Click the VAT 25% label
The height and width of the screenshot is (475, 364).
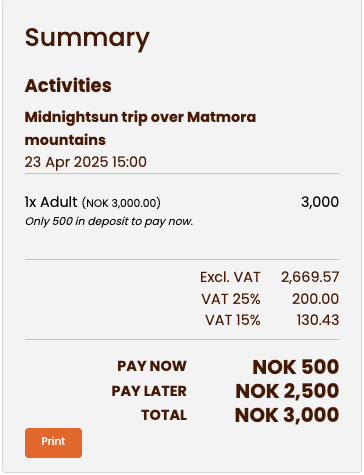coord(231,299)
